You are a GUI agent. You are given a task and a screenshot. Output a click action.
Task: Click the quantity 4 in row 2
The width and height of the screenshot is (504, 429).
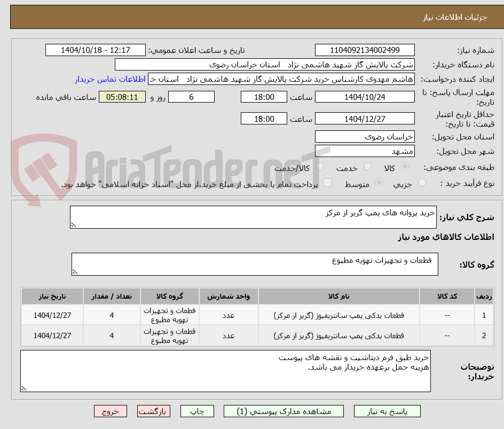(112, 336)
